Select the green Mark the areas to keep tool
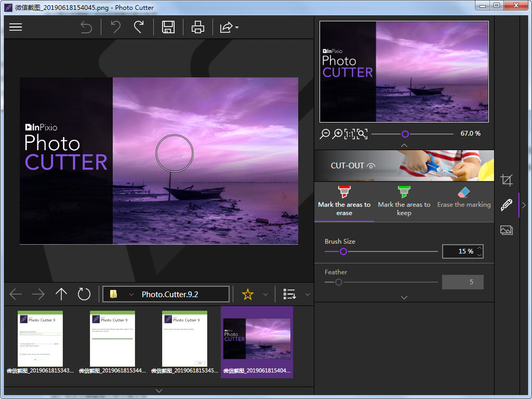This screenshot has width=532, height=399. click(x=404, y=202)
